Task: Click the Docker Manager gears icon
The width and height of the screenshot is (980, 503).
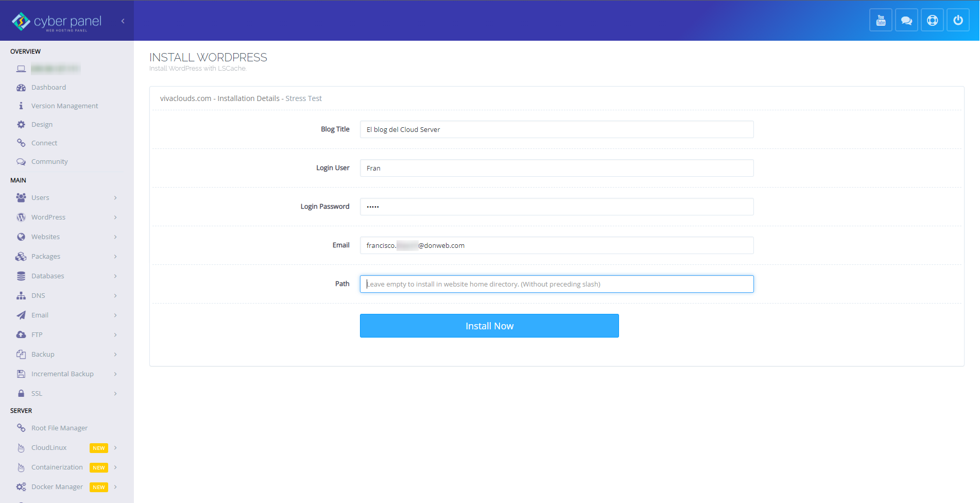Action: coord(21,487)
